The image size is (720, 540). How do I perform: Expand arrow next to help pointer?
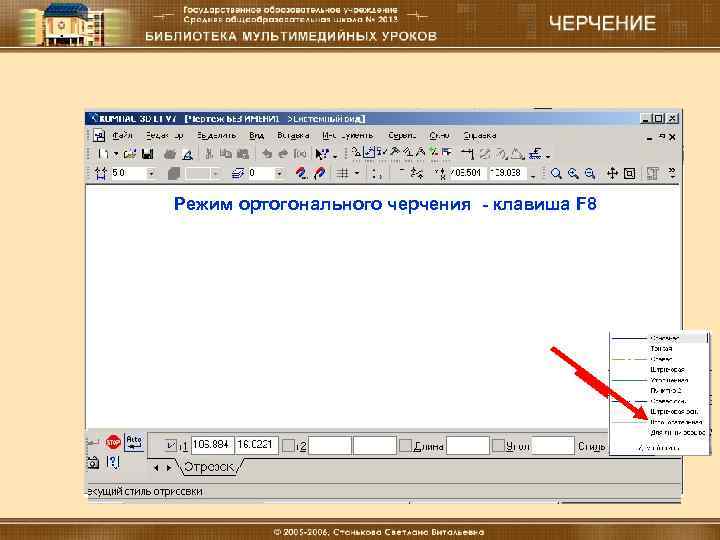(x=335, y=156)
